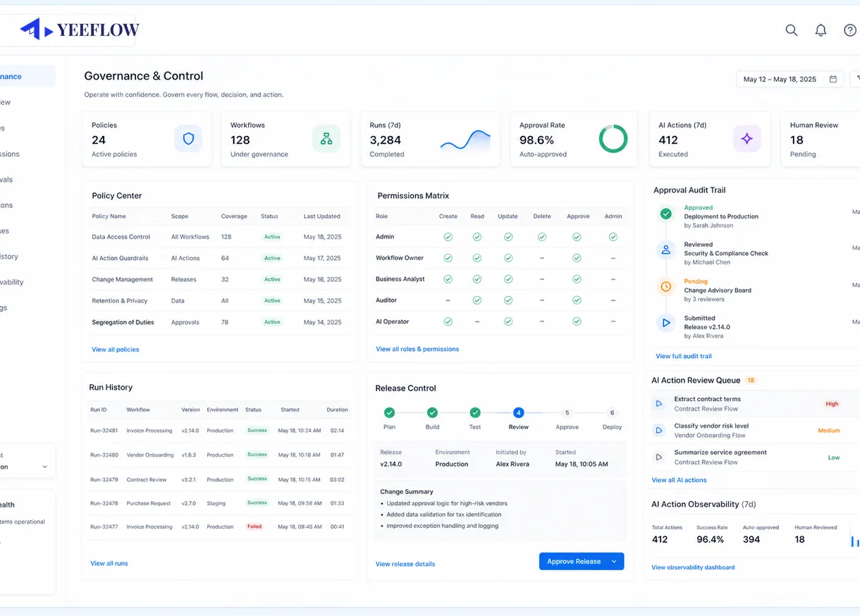The width and height of the screenshot is (860, 616).
Task: Toggle Business Analyst Read permission
Action: tap(477, 279)
